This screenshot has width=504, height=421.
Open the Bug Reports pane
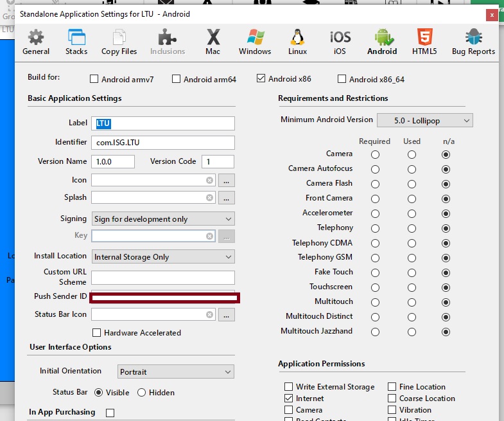pos(473,42)
